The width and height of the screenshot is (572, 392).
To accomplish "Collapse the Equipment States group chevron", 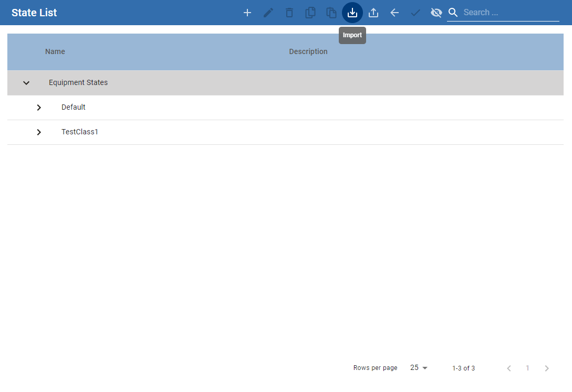I will coord(26,83).
